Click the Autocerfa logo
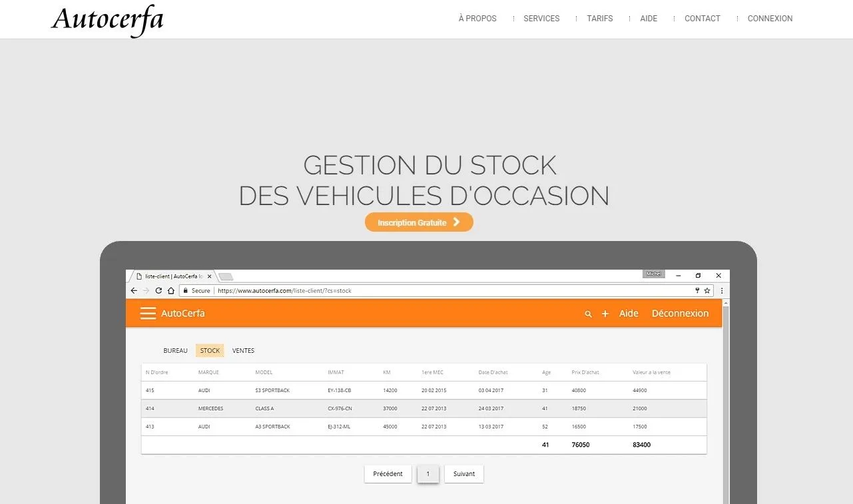Screen dimensions: 853x504 tap(107, 20)
